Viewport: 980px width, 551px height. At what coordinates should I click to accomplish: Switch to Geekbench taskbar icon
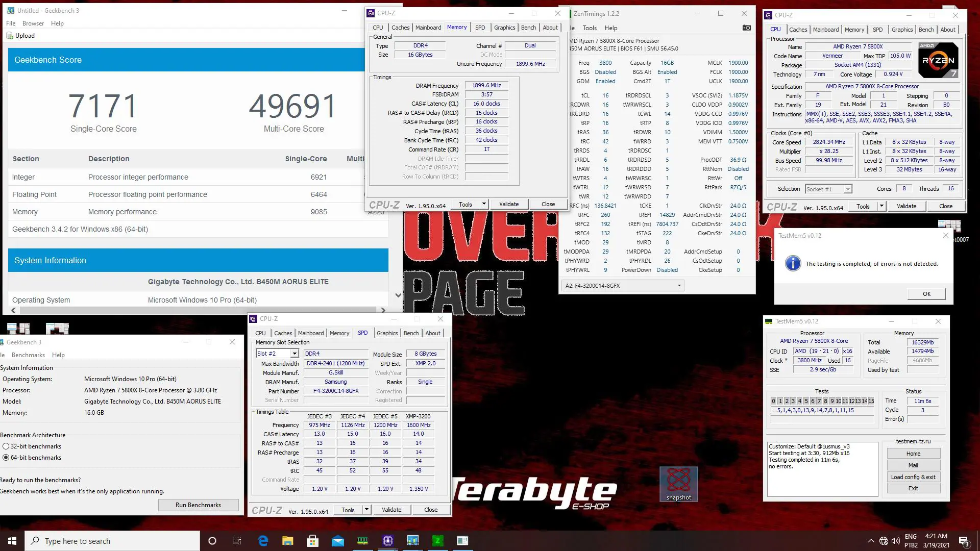412,541
